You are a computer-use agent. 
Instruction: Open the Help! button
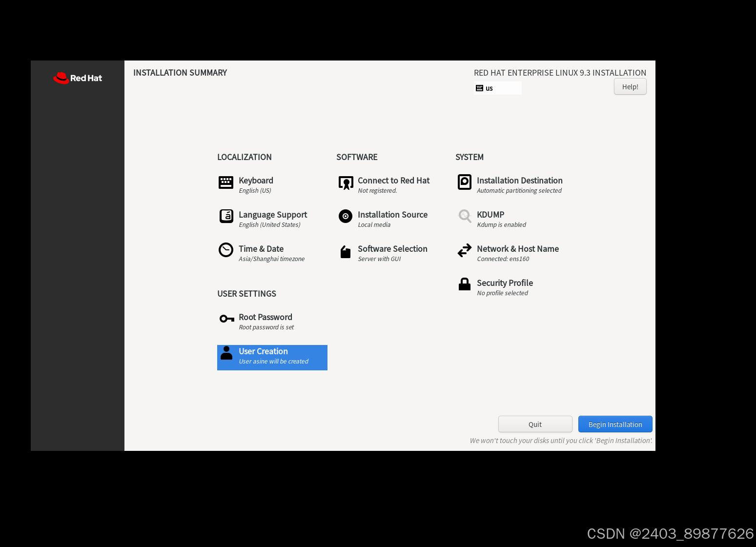630,87
